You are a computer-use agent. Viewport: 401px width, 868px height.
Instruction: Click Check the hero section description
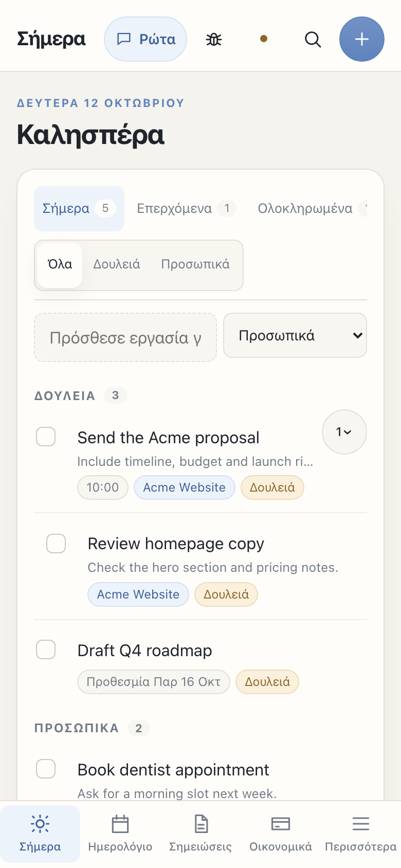tap(213, 568)
